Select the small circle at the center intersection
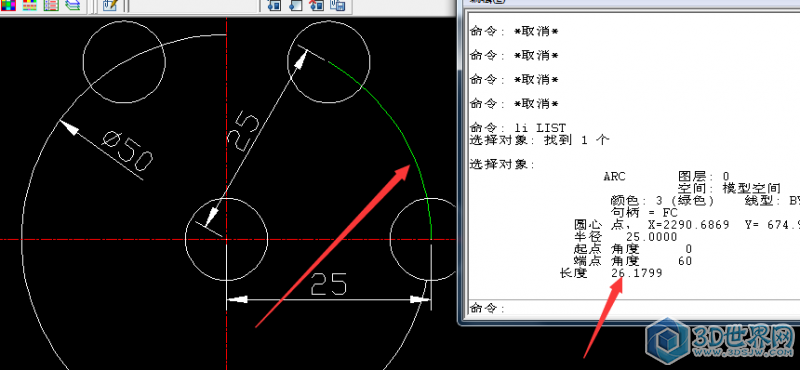Image resolution: width=800 pixels, height=370 pixels. (x=226, y=239)
